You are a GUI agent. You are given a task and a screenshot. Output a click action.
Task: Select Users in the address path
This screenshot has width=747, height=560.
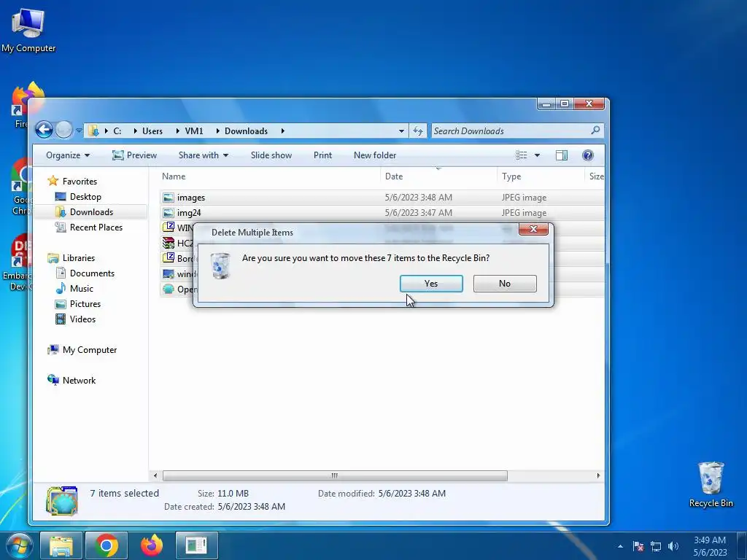(152, 131)
